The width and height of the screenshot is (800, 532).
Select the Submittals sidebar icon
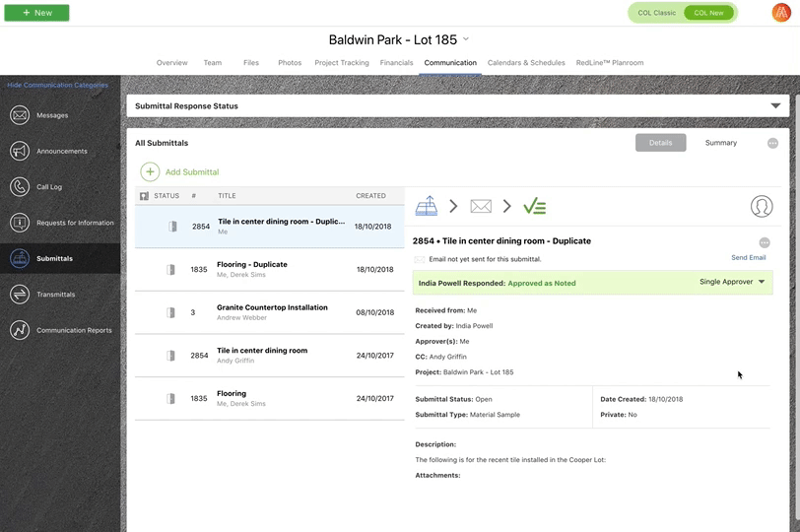tap(20, 258)
